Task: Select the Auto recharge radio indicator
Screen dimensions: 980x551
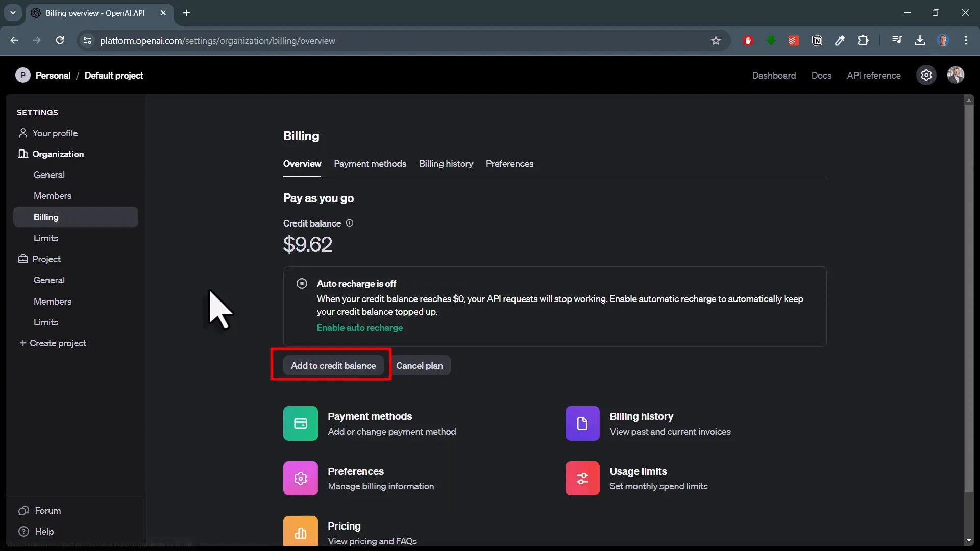Action: click(302, 283)
